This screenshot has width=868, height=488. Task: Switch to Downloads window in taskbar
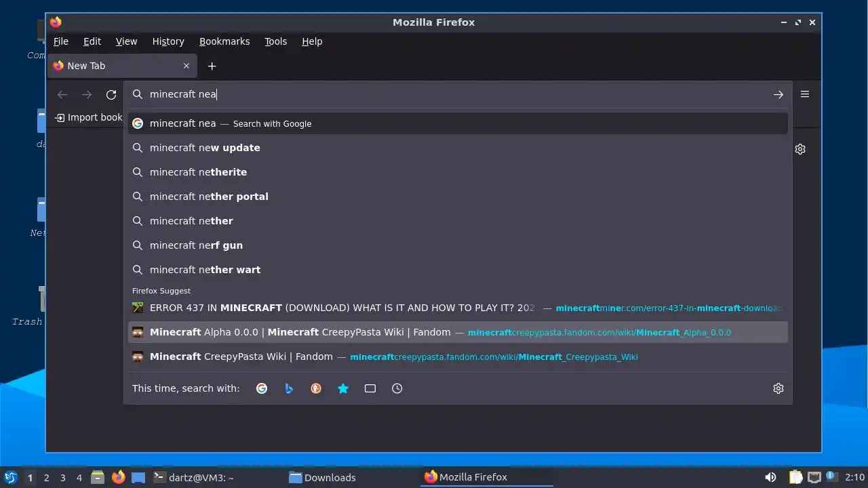(351, 477)
